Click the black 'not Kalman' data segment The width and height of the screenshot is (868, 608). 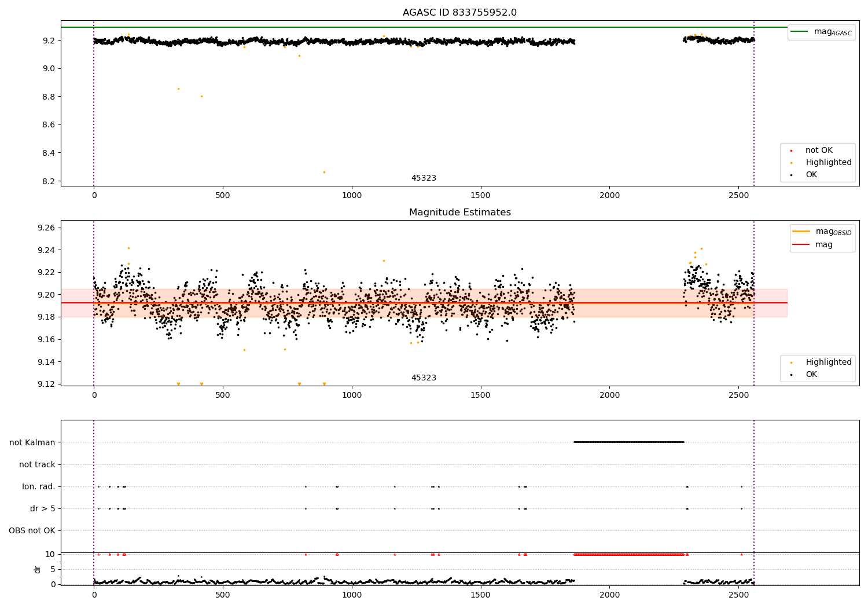(629, 442)
